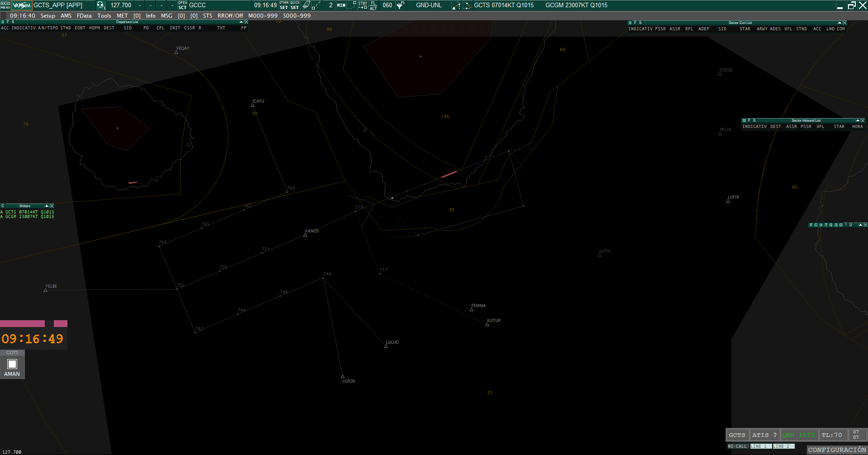Collapse the Metars panel

(47, 206)
